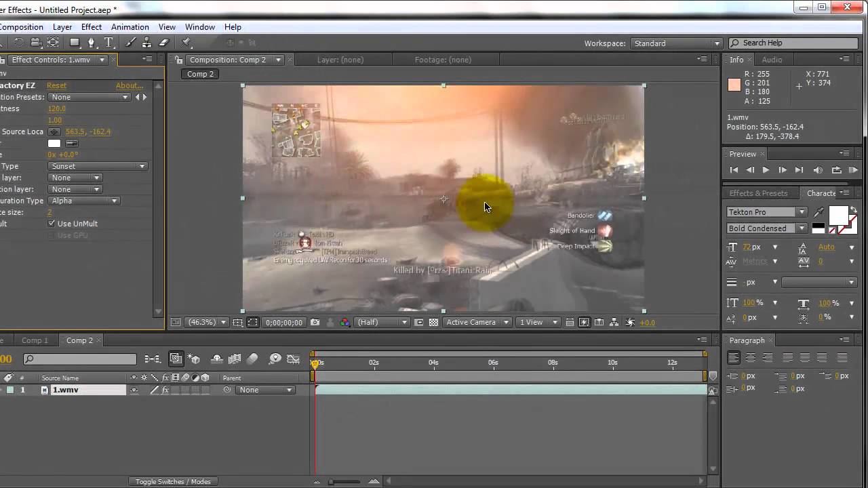Image resolution: width=868 pixels, height=488 pixels.
Task: Select the Eraser tool
Action: point(163,43)
